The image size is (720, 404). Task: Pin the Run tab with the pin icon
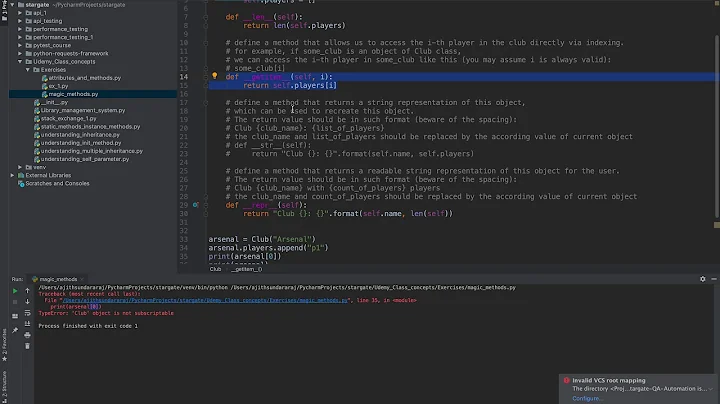tap(15, 330)
